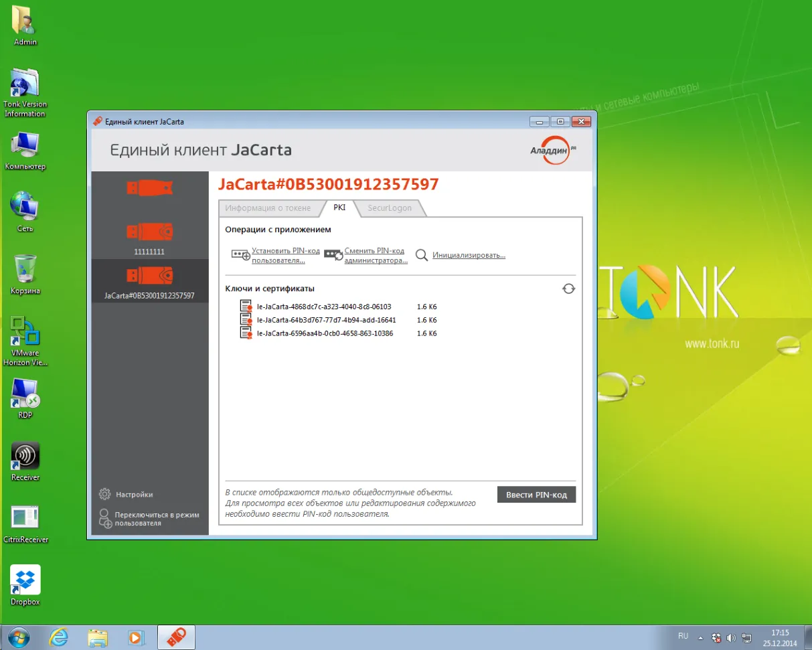
Task: Open the Admin folder on desktop
Action: [x=25, y=25]
